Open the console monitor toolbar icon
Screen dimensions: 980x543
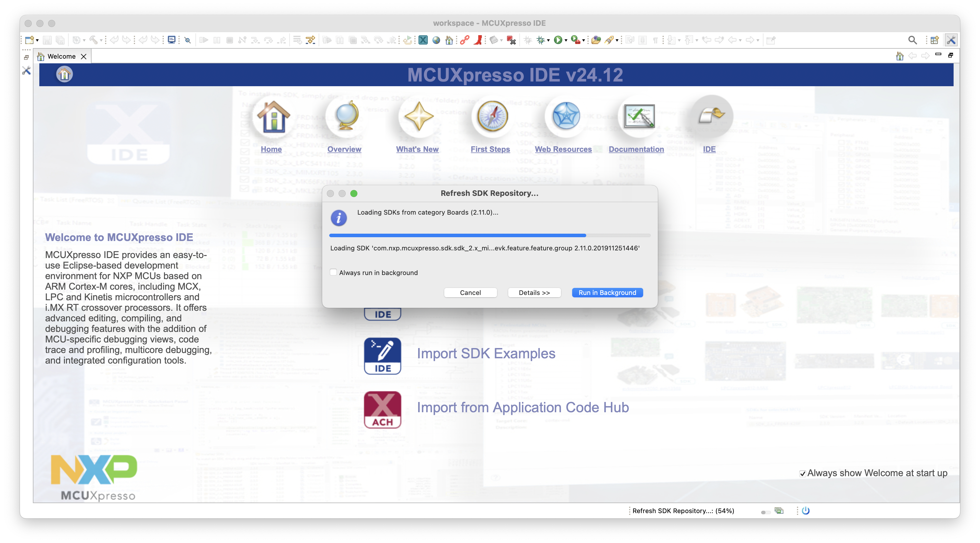(x=172, y=40)
